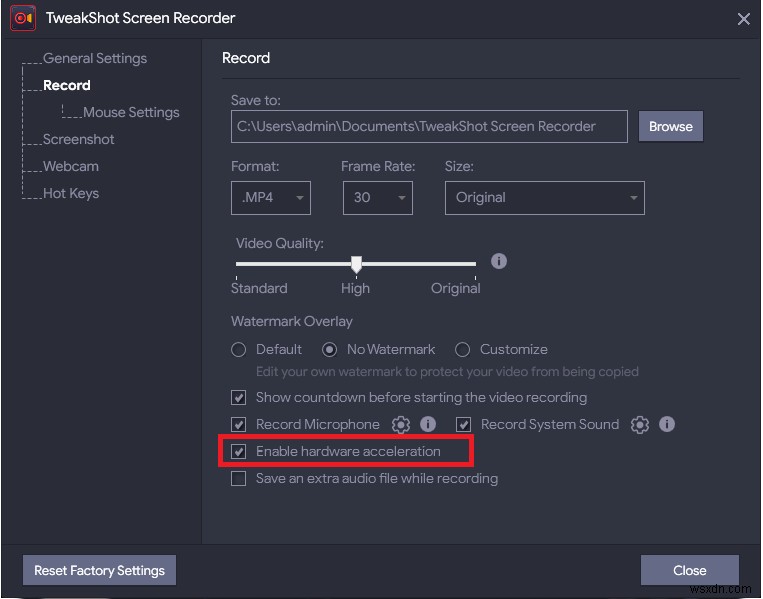Screen dimensions: 763x599
Task: Click the Video Quality slider handle
Action: click(356, 264)
